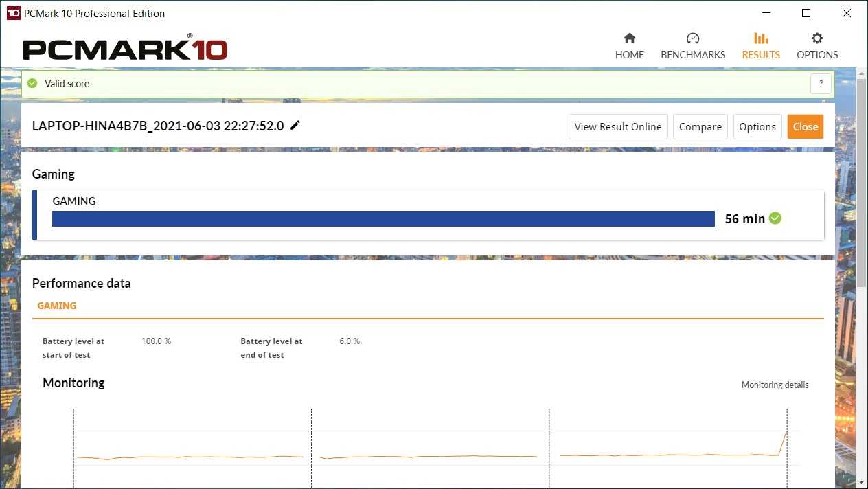Open the question mark help button
This screenshot has height=489, width=868.
(x=821, y=84)
